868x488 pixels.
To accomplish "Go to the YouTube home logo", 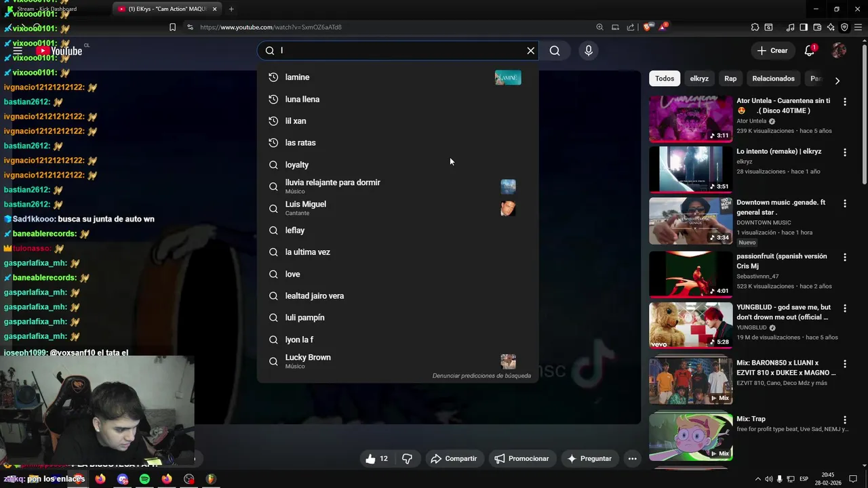I will (59, 51).
